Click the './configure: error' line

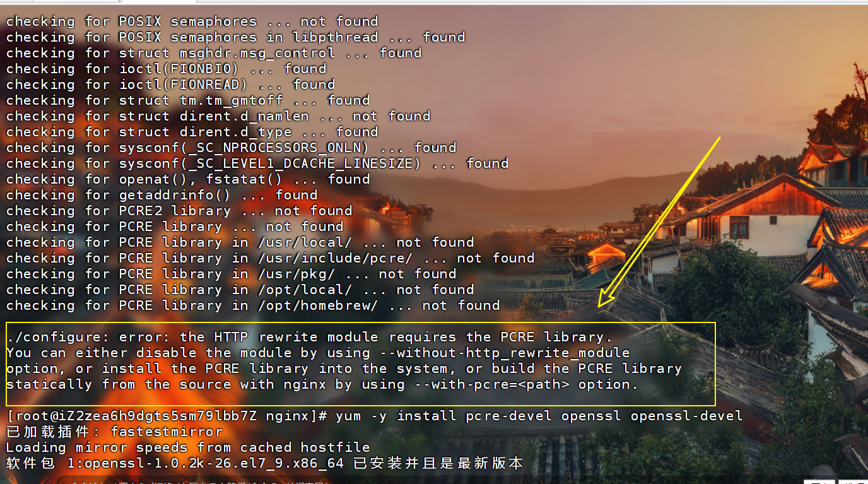coord(310,337)
